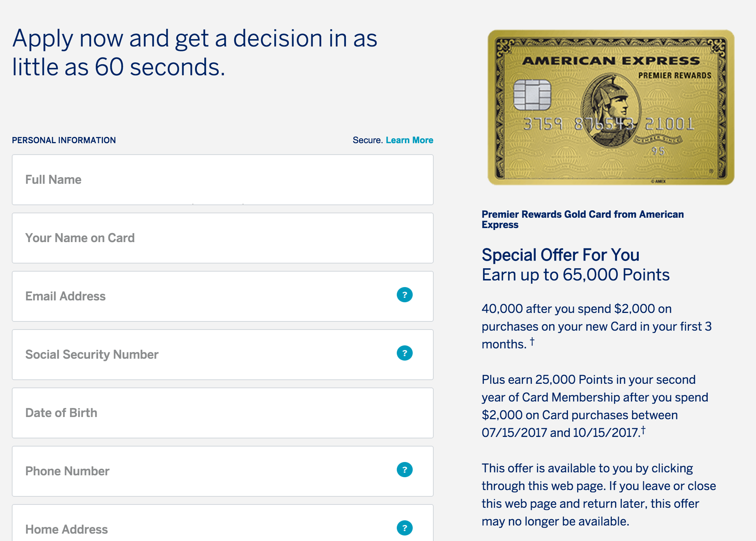Click the Personal Information section heading

(64, 140)
